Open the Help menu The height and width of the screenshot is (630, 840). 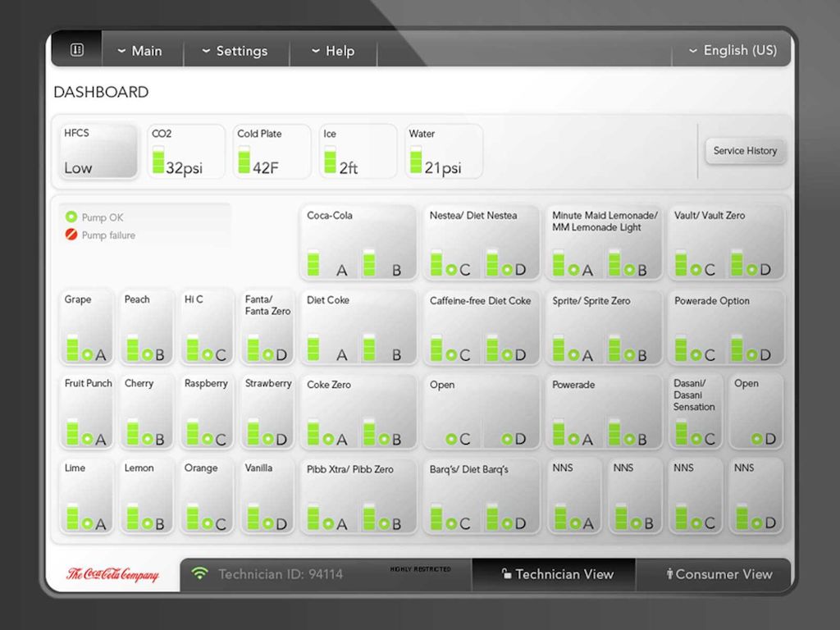click(x=332, y=50)
